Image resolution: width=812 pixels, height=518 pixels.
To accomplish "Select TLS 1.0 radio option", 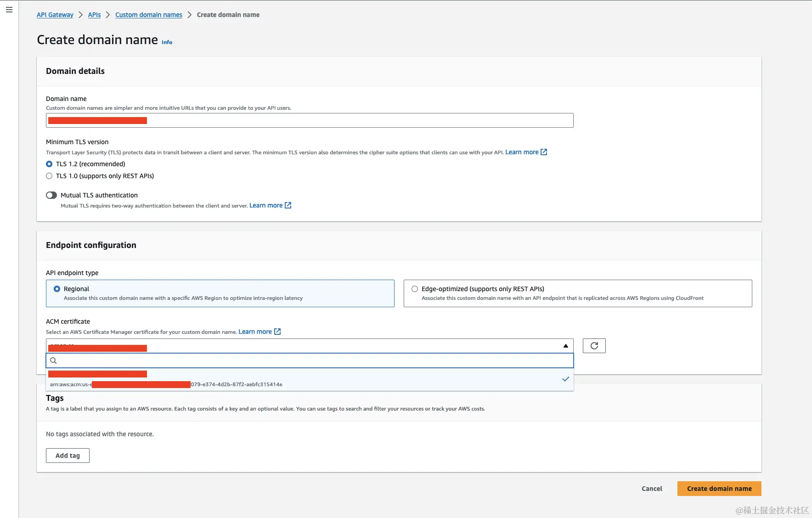I will [49, 176].
